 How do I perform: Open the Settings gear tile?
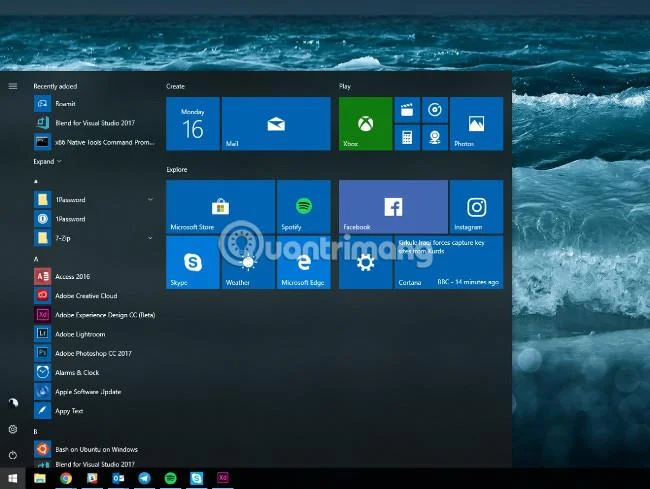(366, 262)
